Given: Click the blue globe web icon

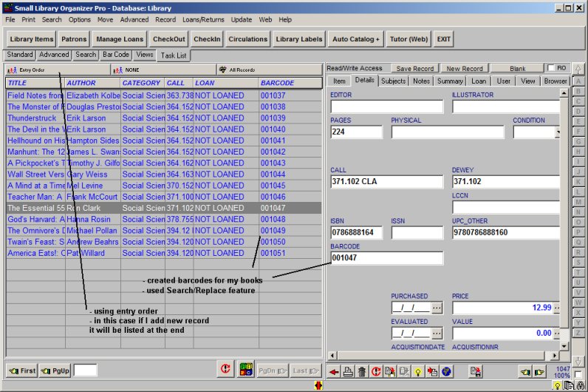Looking at the screenshot, I should 446,372.
